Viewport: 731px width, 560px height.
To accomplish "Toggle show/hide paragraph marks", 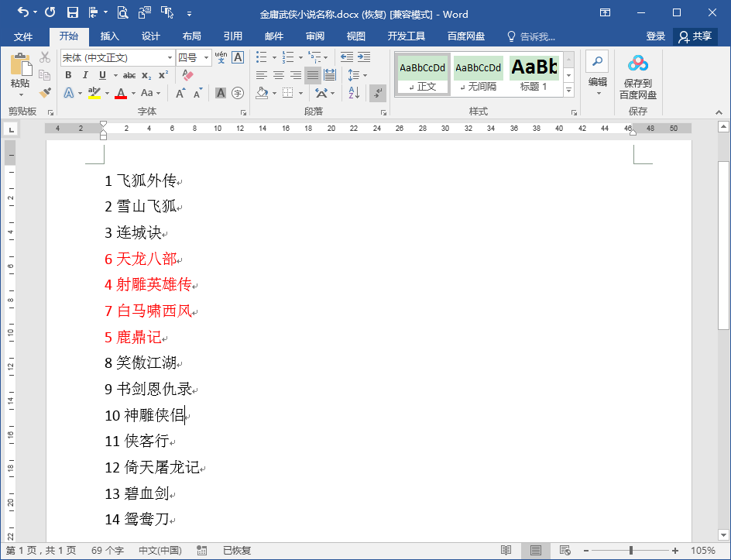I will 378,93.
